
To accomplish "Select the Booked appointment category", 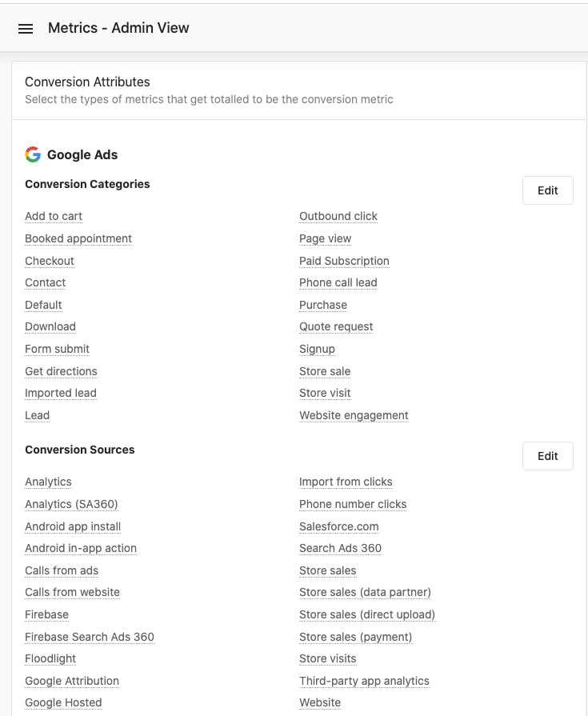I will click(x=78, y=238).
